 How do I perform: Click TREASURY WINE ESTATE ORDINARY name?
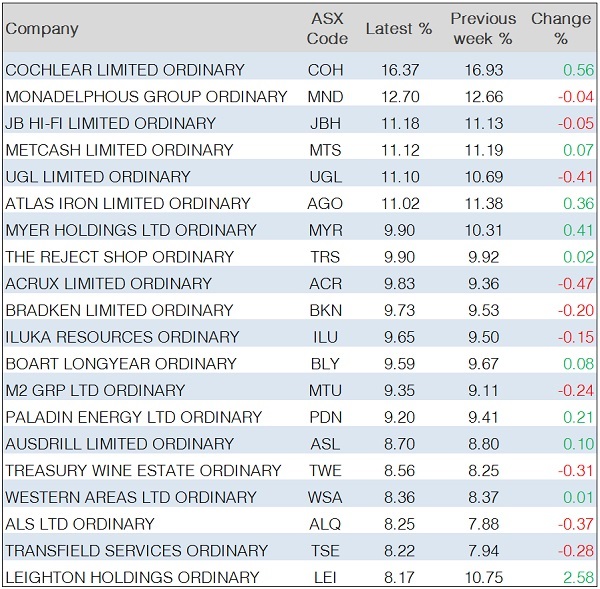pyautogui.click(x=143, y=470)
